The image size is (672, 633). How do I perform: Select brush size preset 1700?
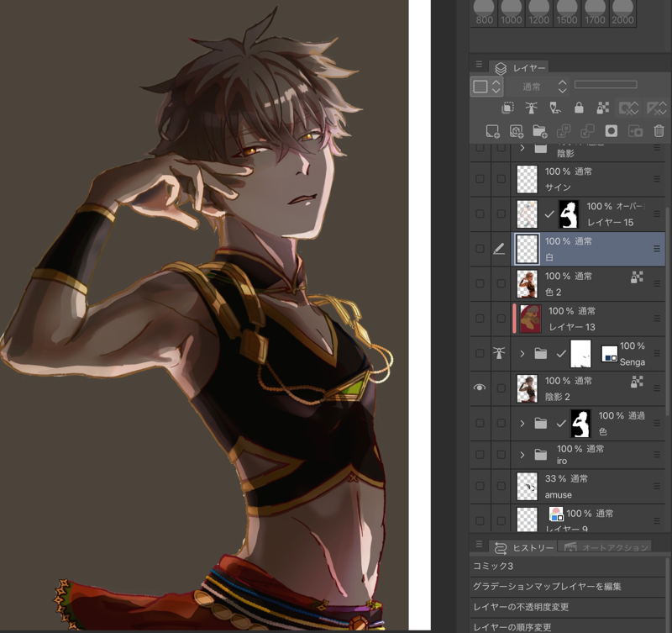pyautogui.click(x=595, y=13)
